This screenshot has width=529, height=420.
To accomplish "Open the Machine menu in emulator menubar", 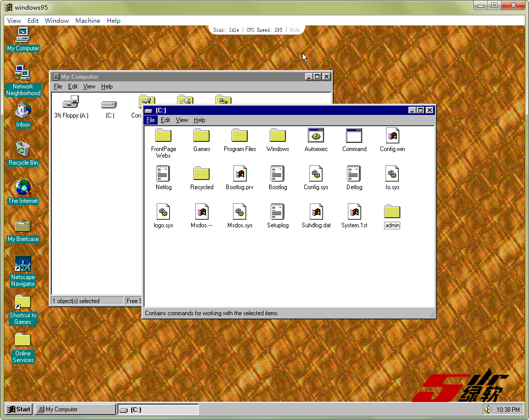I will point(87,20).
